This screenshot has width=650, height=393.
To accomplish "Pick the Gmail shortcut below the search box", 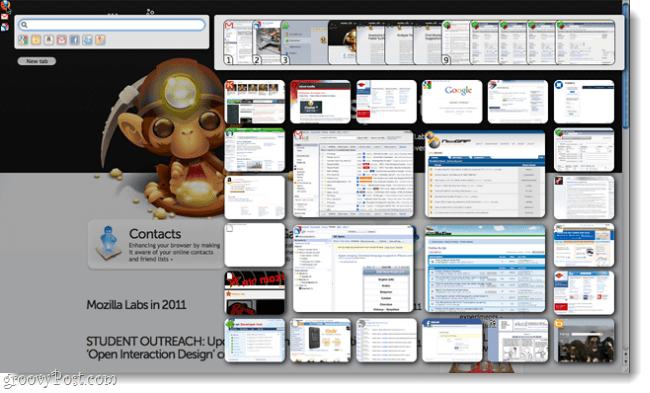I will click(62, 40).
